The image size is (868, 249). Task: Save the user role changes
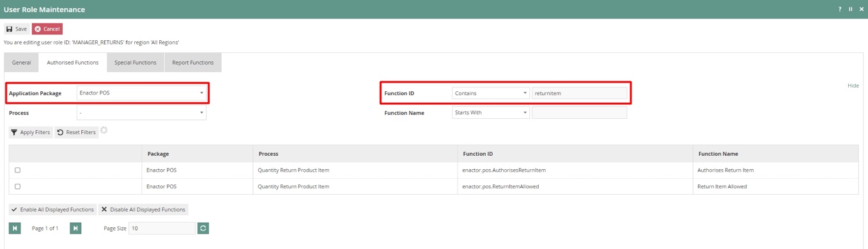[x=17, y=29]
